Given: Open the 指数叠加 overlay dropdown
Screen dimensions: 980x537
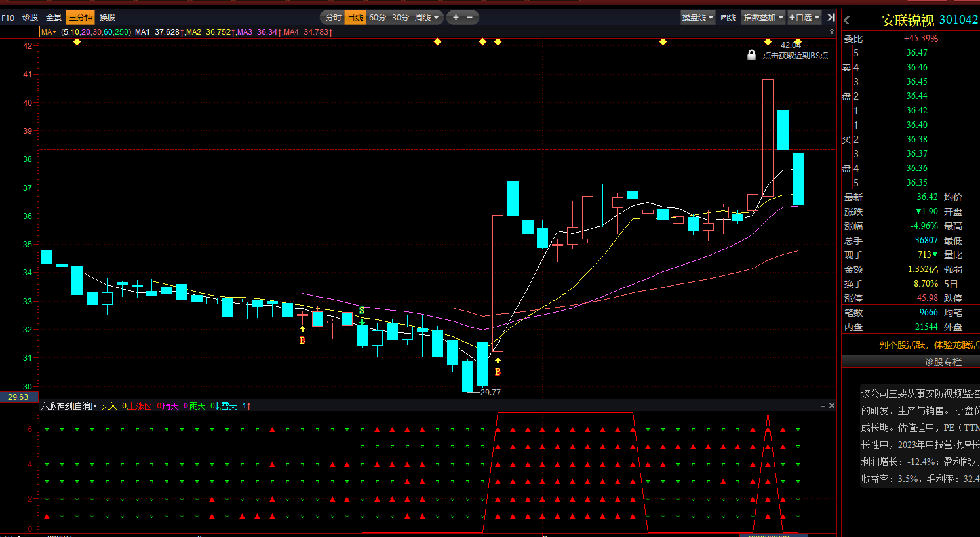Looking at the screenshot, I should 763,18.
